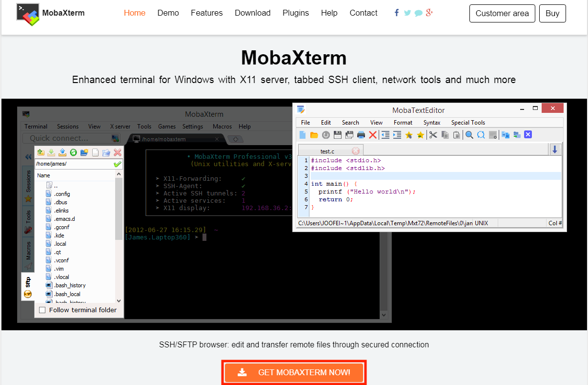The height and width of the screenshot is (385, 588).
Task: Click parent directory icon in SFTP toolbar
Action: (41, 152)
